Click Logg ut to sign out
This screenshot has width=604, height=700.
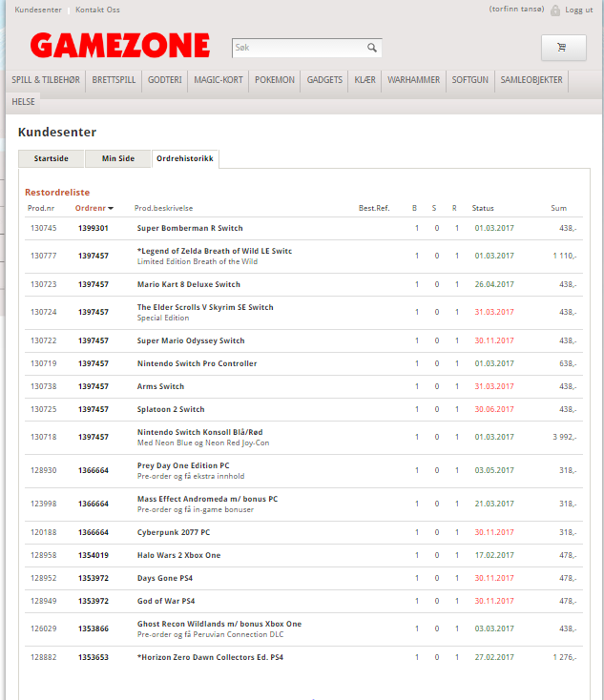[x=578, y=10]
